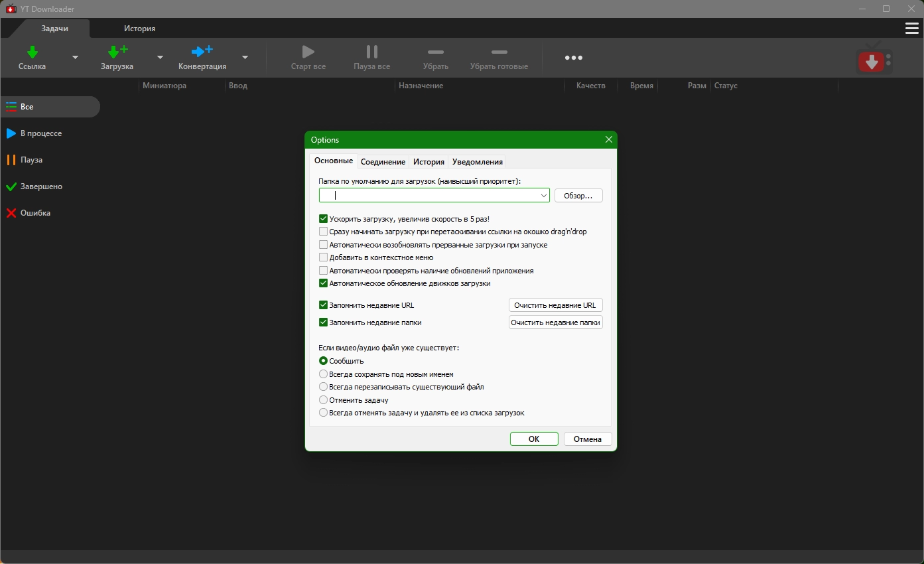The image size is (924, 564).
Task: Uncheck Запомнить недавние URL
Action: tap(324, 305)
